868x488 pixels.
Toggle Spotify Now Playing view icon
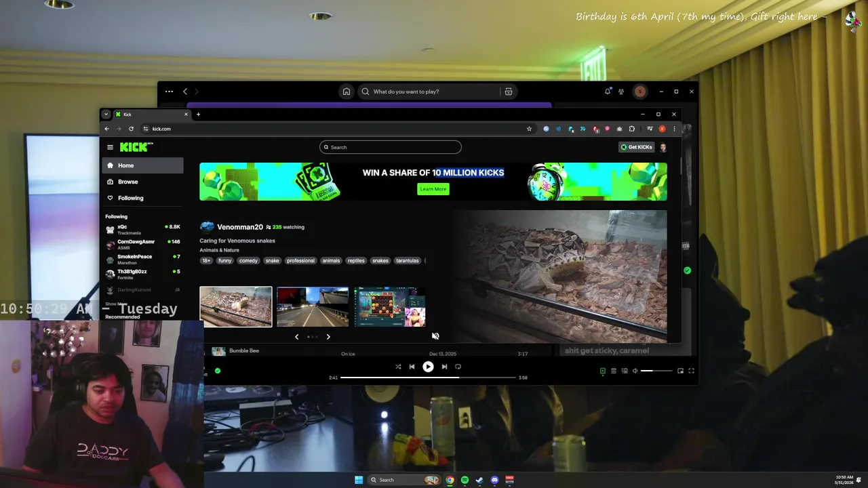(603, 371)
